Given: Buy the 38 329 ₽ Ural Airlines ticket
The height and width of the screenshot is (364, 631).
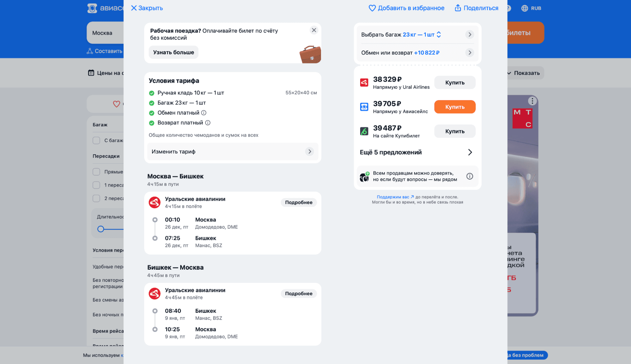Looking at the screenshot, I should point(455,82).
